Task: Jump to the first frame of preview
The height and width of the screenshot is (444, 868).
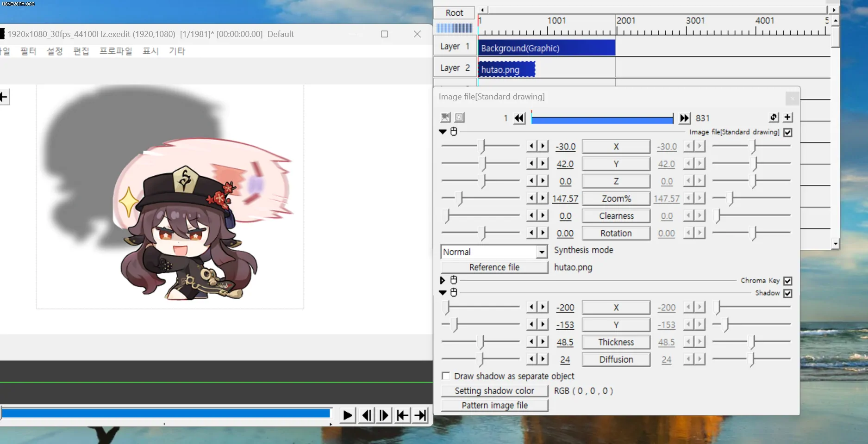Action: [x=402, y=415]
